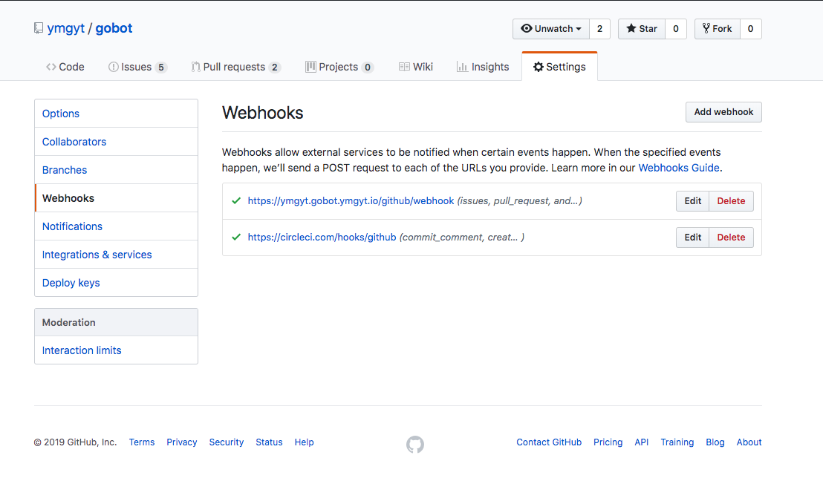Open Help footer link
The height and width of the screenshot is (504, 823).
click(304, 442)
